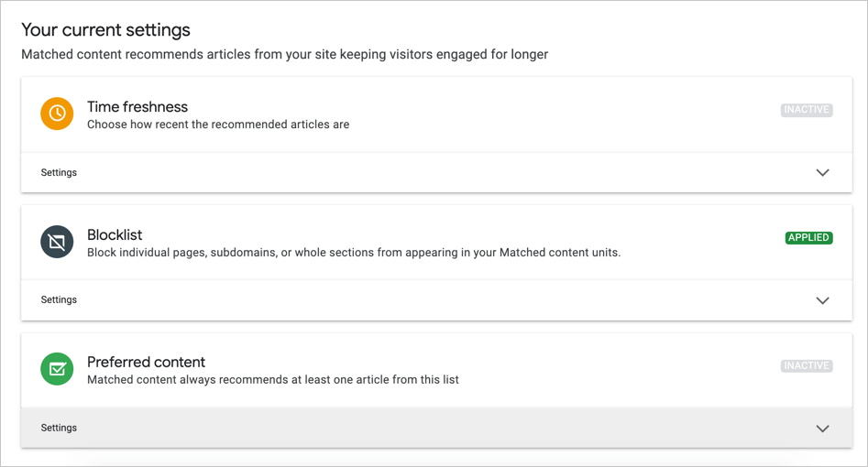Click Preferred content description text

(x=272, y=379)
